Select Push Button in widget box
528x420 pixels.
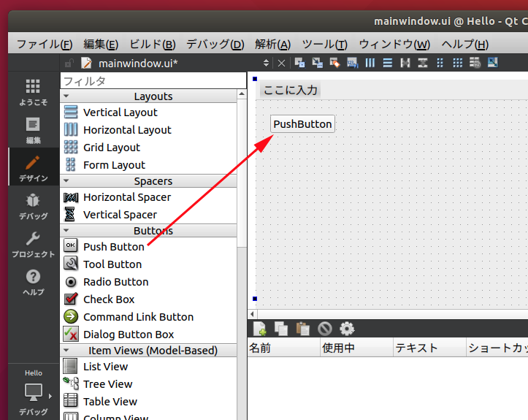click(149, 247)
